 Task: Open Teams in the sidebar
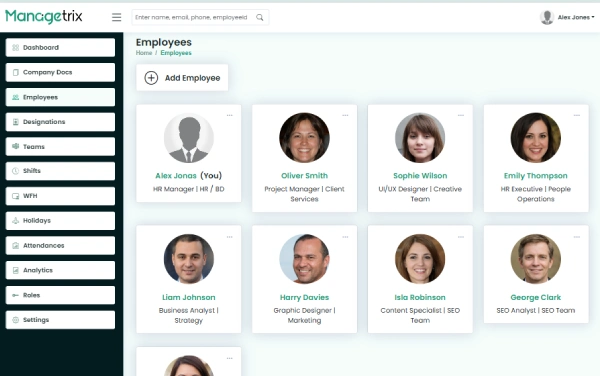60,146
